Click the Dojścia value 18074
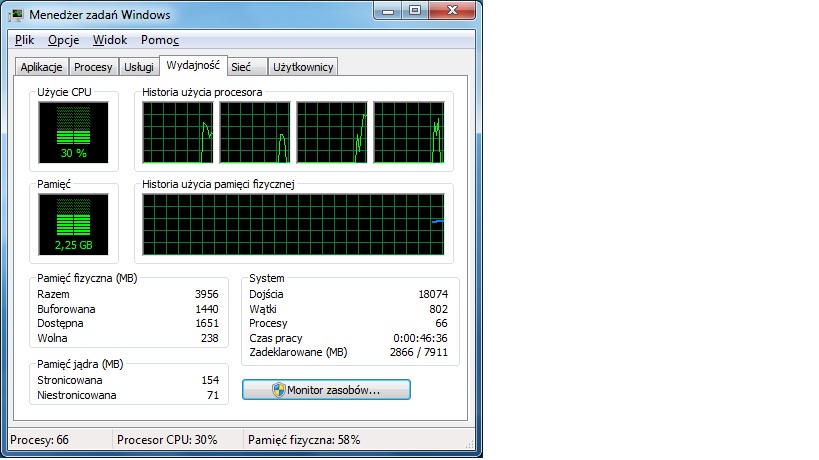Screen dimensions: 819x460 [x=433, y=294]
